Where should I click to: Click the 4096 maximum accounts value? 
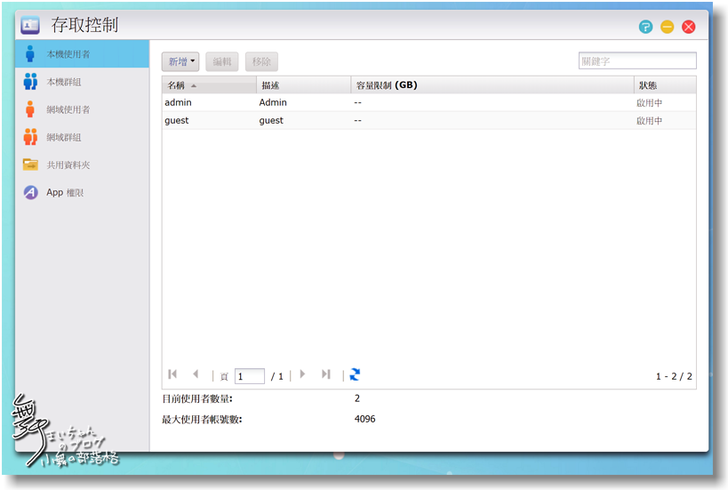coord(365,419)
